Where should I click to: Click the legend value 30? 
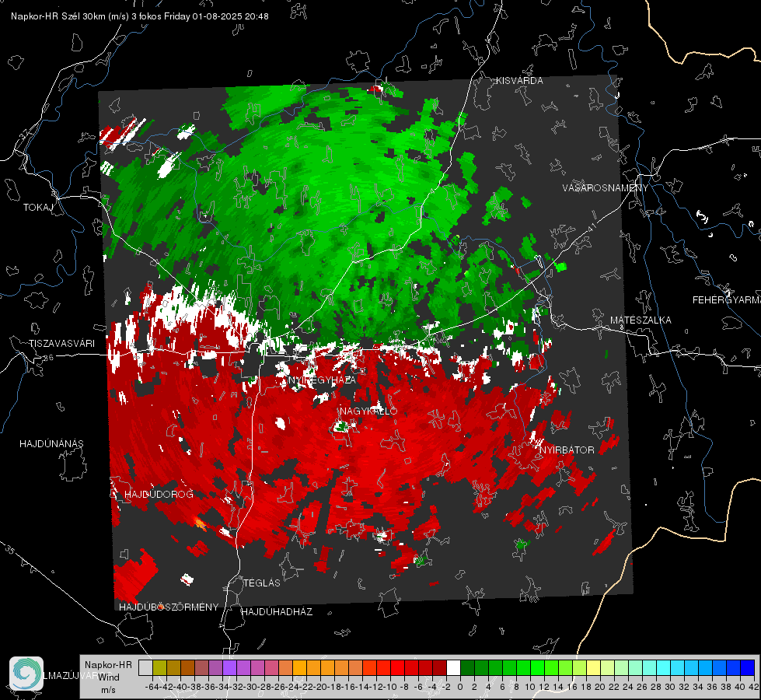(x=670, y=687)
